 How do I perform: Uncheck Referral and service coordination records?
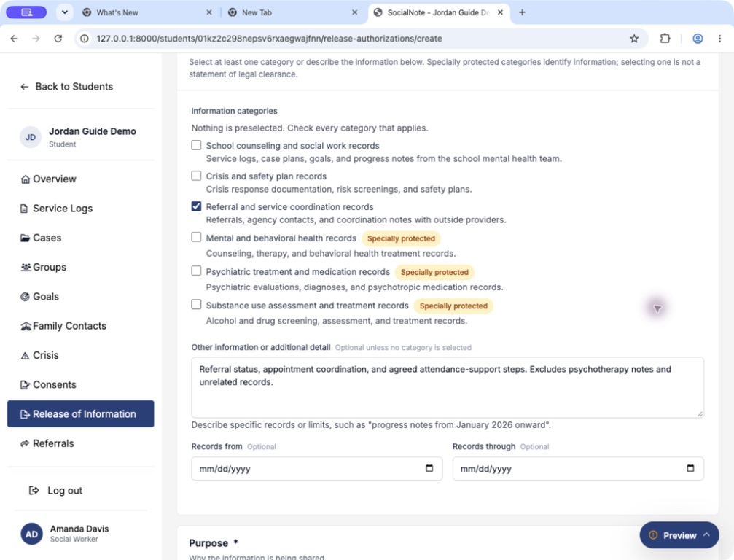[196, 206]
